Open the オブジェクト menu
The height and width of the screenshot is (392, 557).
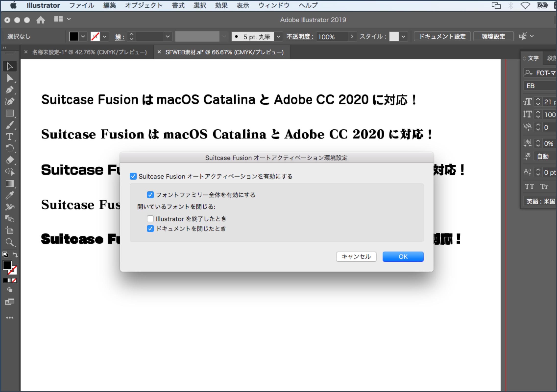pos(144,5)
